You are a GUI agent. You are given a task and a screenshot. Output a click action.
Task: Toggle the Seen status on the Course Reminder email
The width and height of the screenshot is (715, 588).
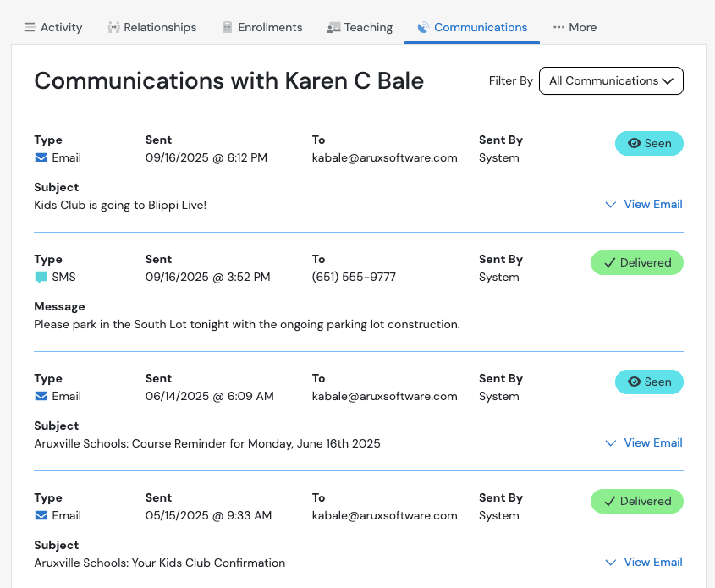[649, 382]
